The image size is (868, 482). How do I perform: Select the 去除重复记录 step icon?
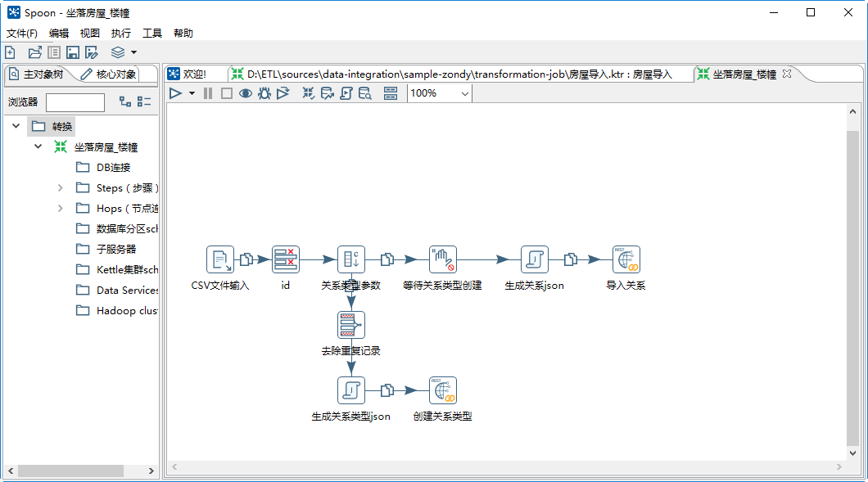coord(351,325)
